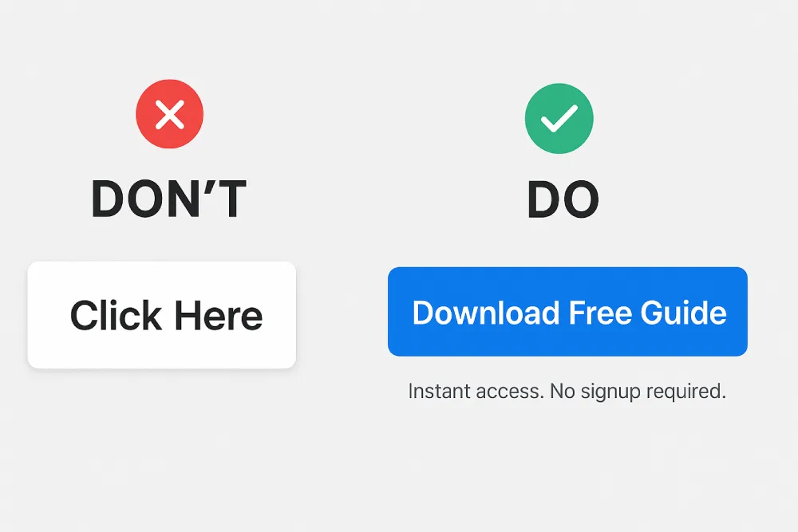Click the word Download on the blue button
Image resolution: width=798 pixels, height=532 pixels.
(x=485, y=313)
